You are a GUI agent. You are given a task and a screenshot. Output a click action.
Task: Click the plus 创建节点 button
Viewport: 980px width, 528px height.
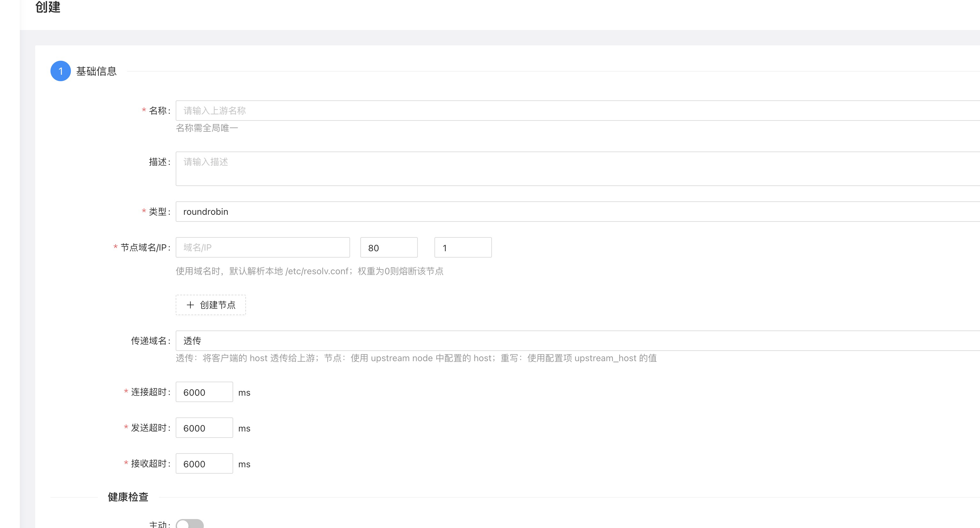click(211, 305)
